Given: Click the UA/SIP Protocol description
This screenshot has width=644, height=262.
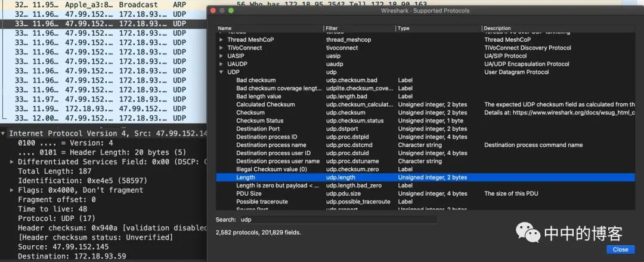Looking at the screenshot, I should point(505,56).
